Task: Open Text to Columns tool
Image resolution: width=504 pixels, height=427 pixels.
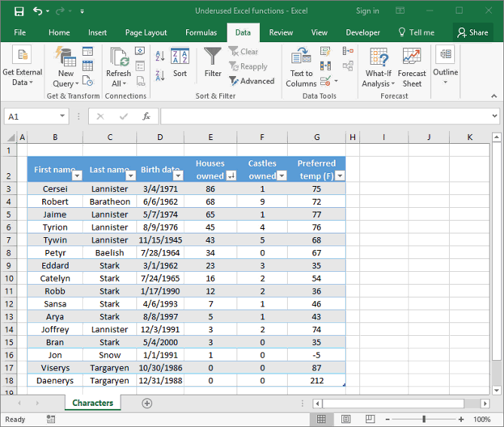Action: pos(301,67)
